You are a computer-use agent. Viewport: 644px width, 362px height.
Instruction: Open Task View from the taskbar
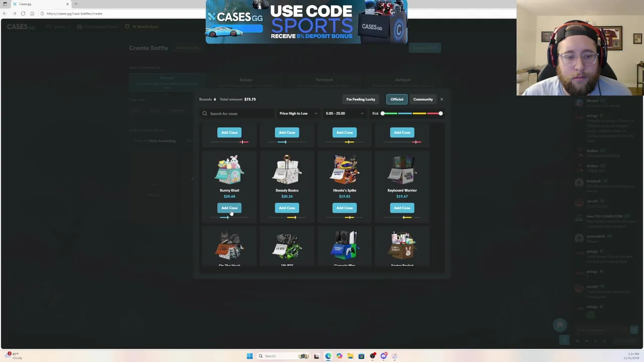point(316,356)
